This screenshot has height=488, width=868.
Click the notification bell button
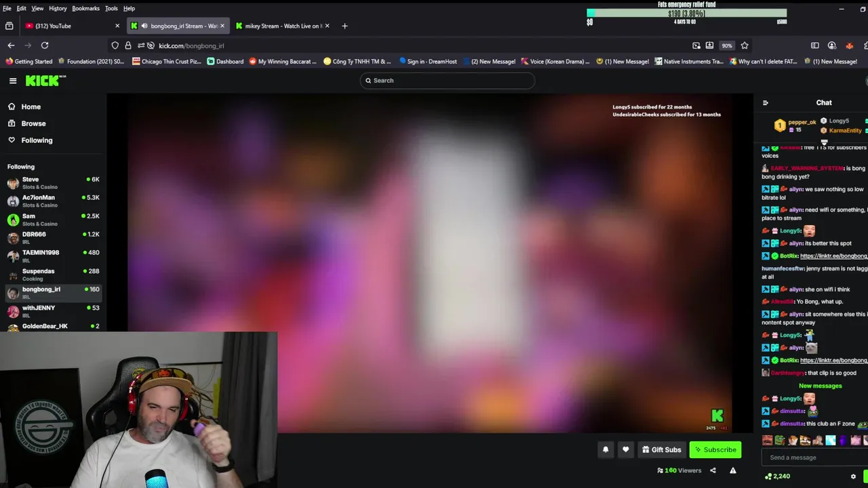606,449
